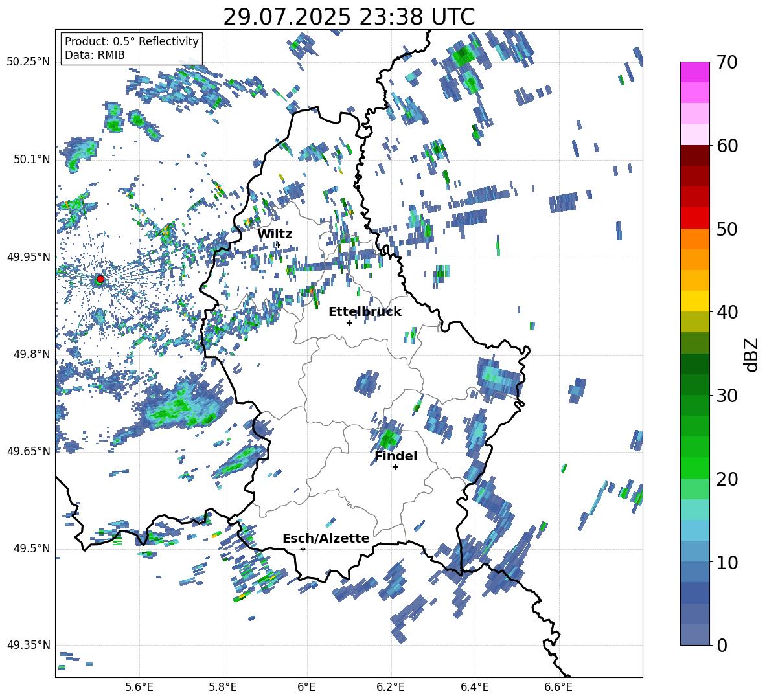Click the title '29.07.2025 23:38 UTC'

(349, 17)
